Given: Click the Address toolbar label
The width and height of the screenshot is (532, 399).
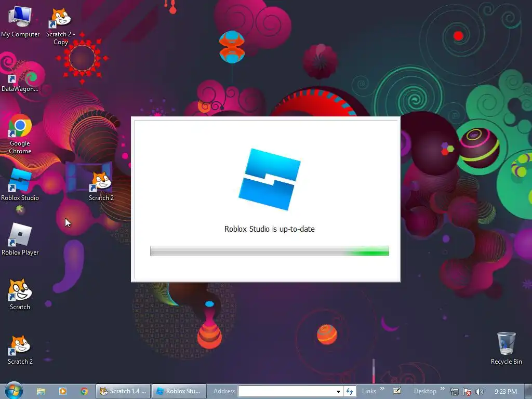Looking at the screenshot, I should 224,391.
